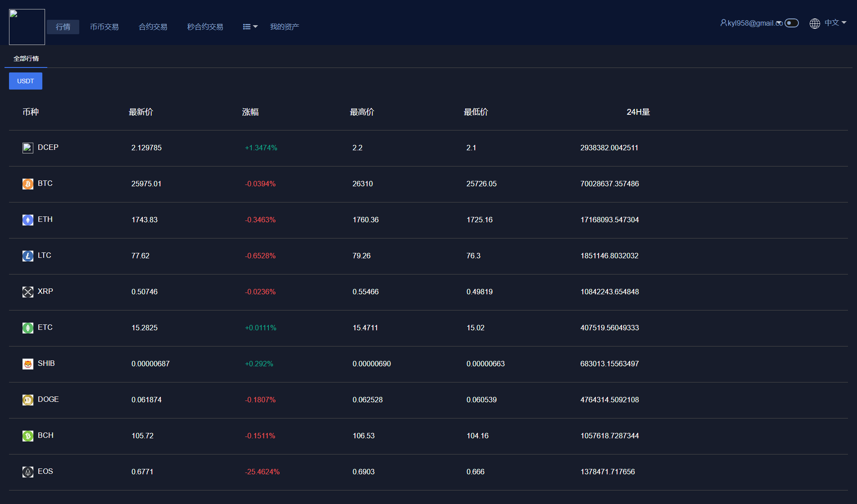Expand the list menu dropdown in navbar

[x=250, y=27]
